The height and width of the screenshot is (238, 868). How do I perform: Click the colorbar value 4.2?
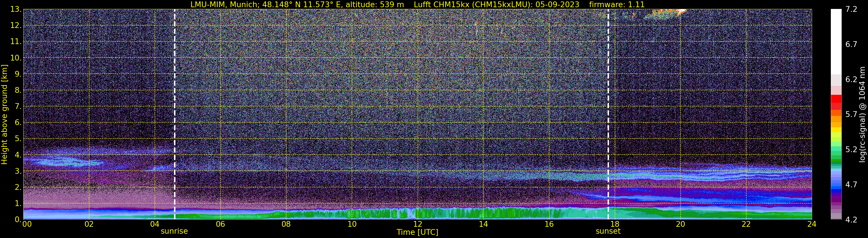point(851,220)
